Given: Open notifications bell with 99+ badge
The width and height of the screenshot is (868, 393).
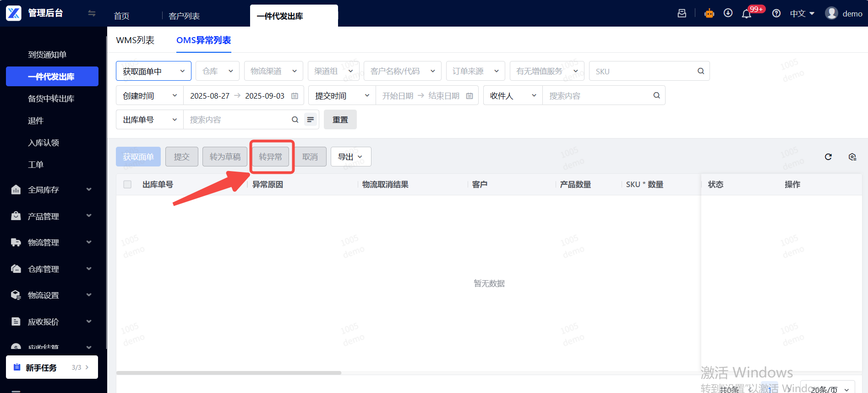Looking at the screenshot, I should tap(747, 14).
